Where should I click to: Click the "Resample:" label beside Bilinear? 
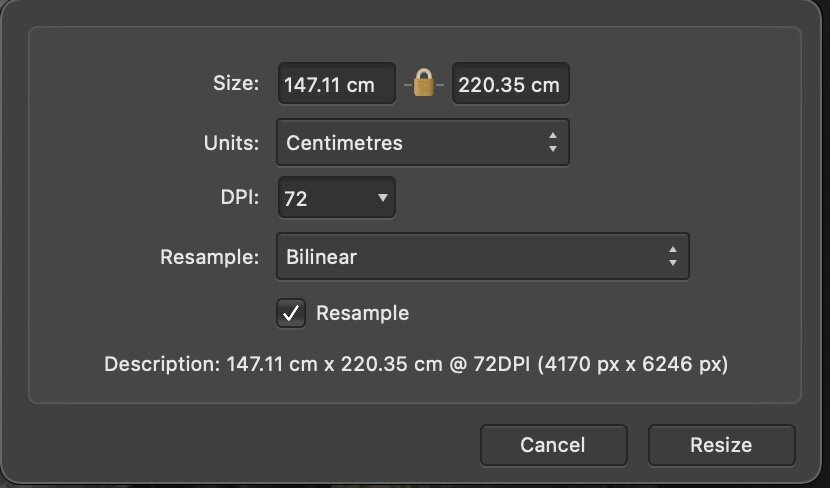(210, 257)
